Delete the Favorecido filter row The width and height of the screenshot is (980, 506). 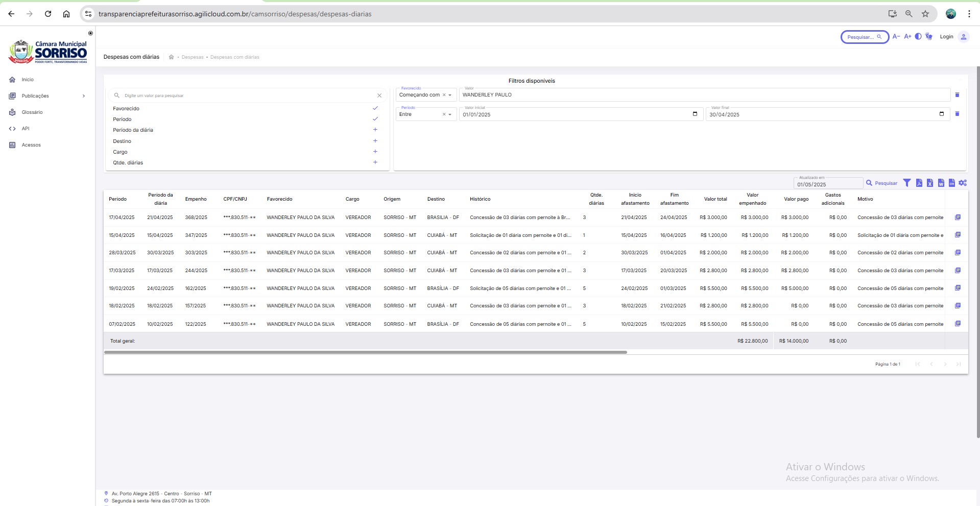pos(957,95)
